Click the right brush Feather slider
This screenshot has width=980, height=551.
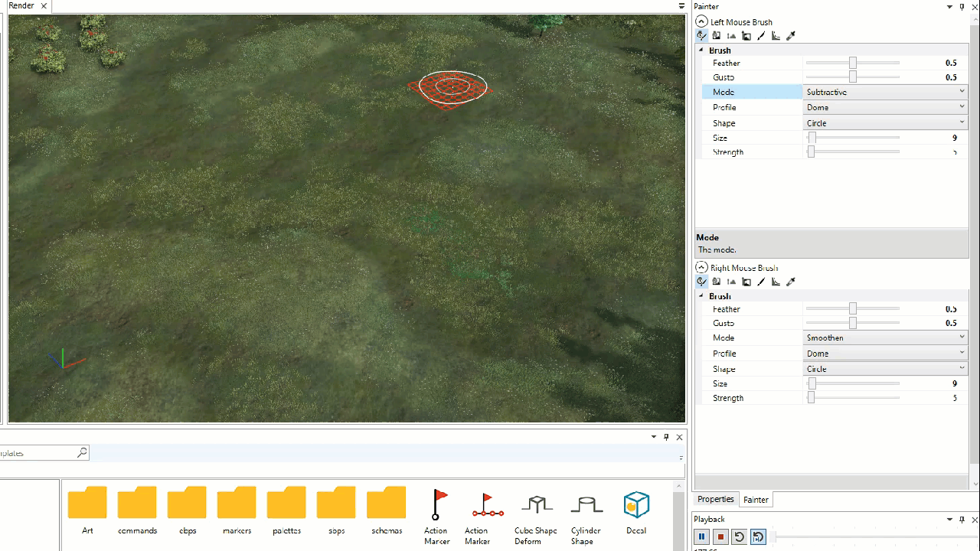click(852, 308)
